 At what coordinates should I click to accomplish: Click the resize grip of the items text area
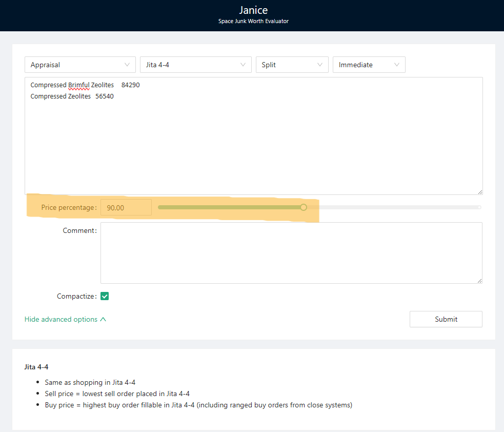click(479, 191)
